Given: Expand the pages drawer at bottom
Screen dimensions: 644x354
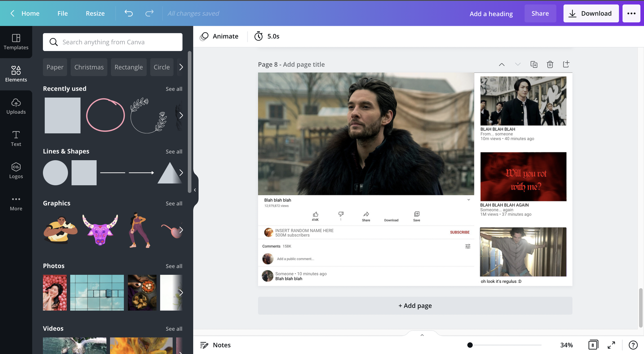Looking at the screenshot, I should (x=422, y=335).
